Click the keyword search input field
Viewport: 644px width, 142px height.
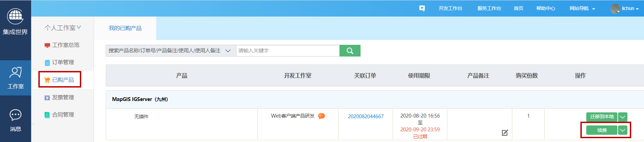(x=288, y=51)
